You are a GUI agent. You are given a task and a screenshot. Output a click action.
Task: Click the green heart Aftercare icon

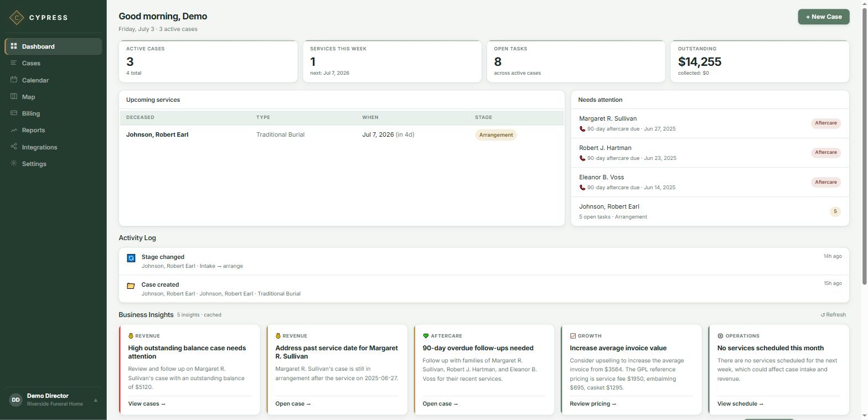click(426, 336)
